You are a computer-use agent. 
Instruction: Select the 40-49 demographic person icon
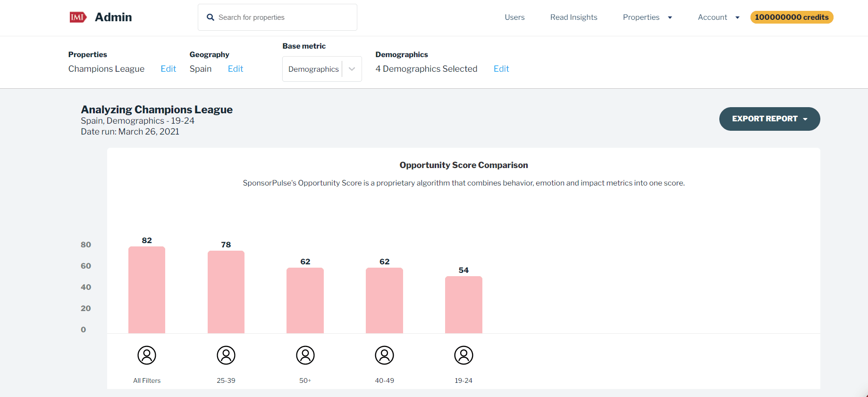(384, 355)
